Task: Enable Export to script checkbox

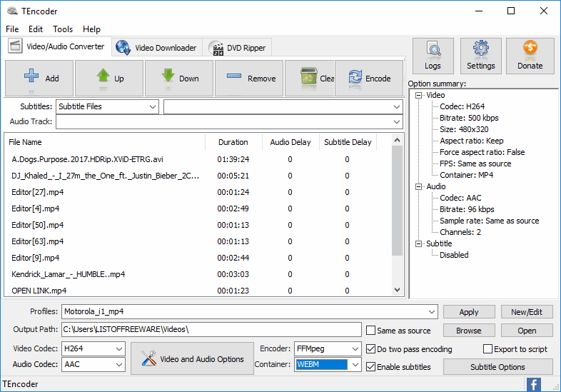Action: [x=487, y=348]
